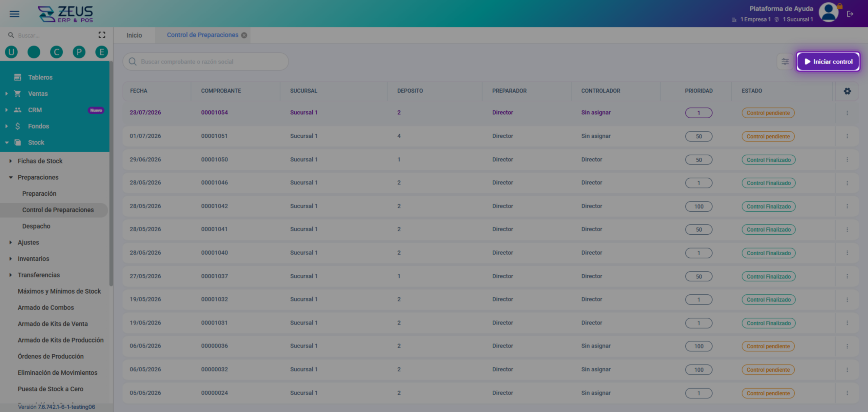Open Máximos y Mínimos de Stock

tap(59, 291)
